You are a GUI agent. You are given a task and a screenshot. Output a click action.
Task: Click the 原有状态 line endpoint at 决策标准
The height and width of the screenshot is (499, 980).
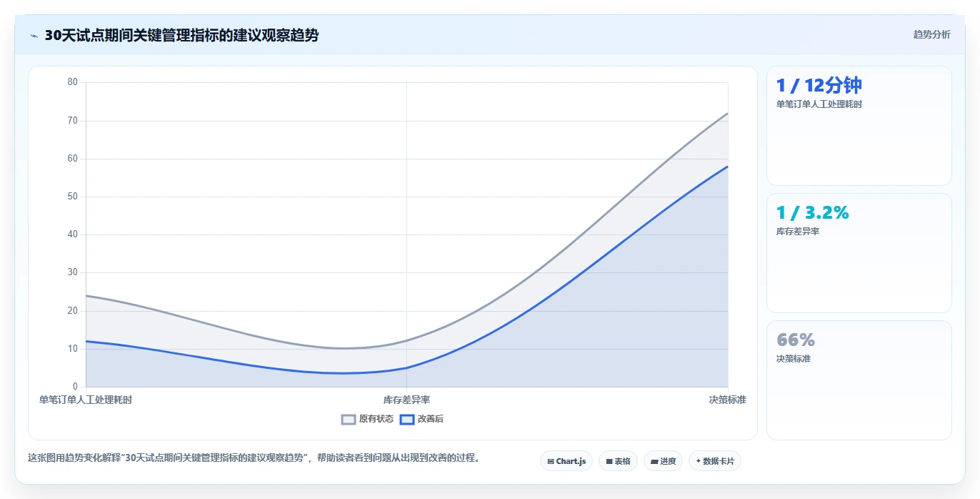point(727,113)
